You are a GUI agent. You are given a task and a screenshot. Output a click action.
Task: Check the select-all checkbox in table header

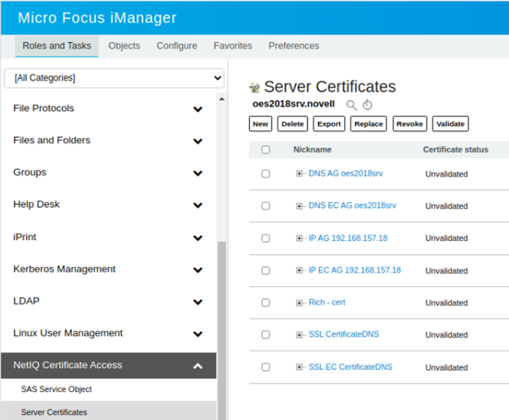[x=266, y=149]
